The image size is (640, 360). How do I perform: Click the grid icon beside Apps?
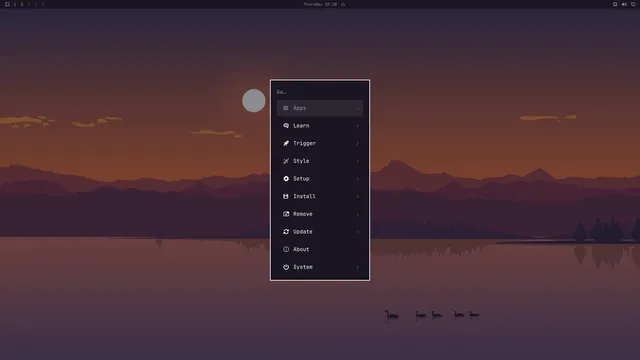[286, 108]
